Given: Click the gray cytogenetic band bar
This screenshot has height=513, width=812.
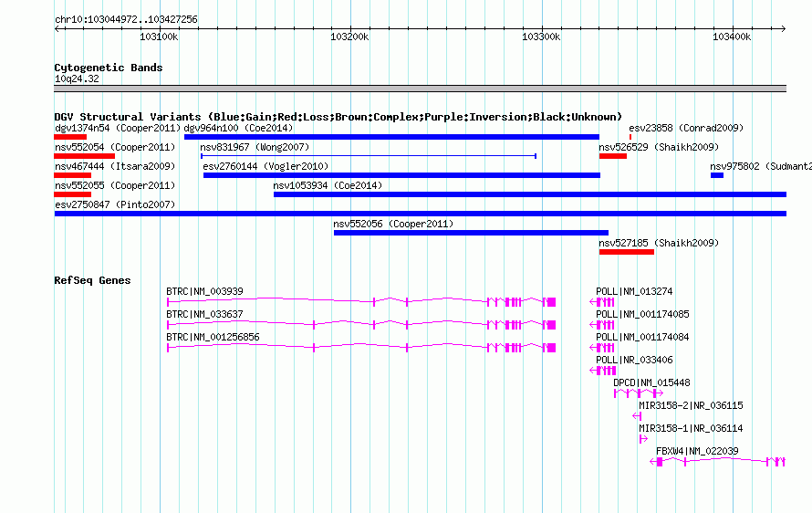Looking at the screenshot, I should [420, 89].
